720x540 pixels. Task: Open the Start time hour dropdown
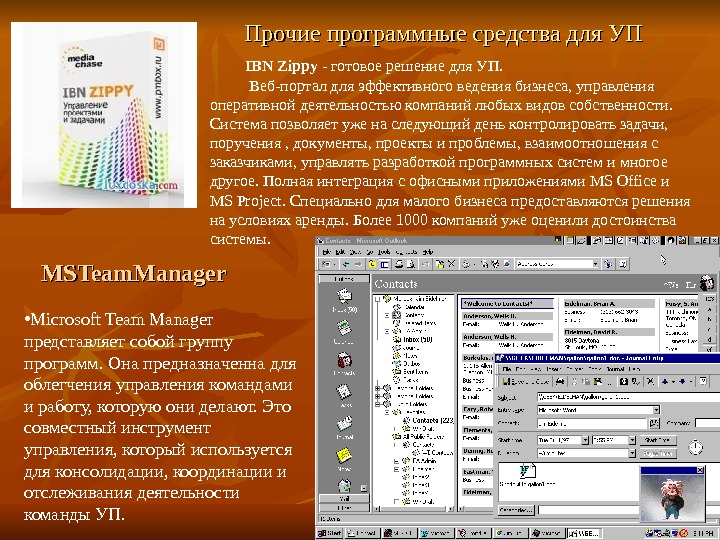[632, 440]
